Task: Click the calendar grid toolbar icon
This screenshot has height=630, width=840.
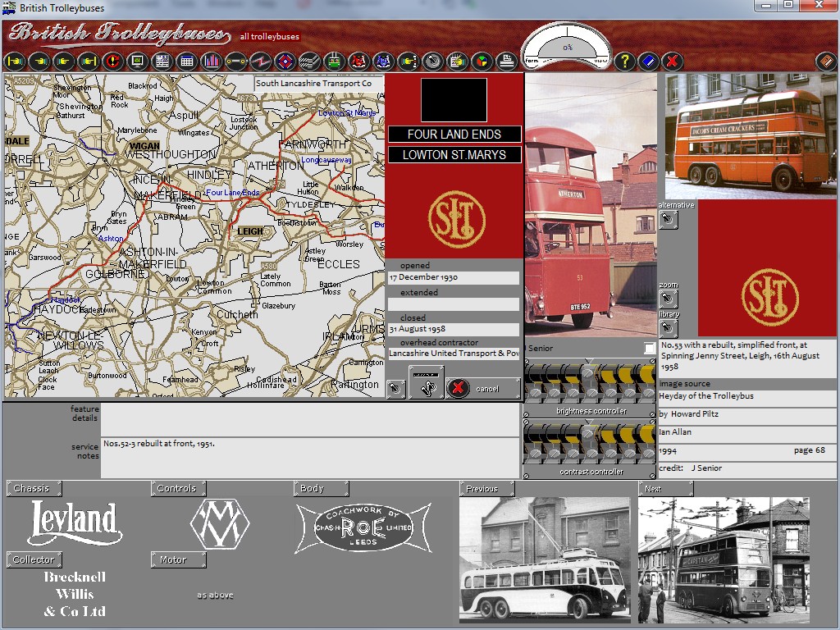Action: (186, 61)
